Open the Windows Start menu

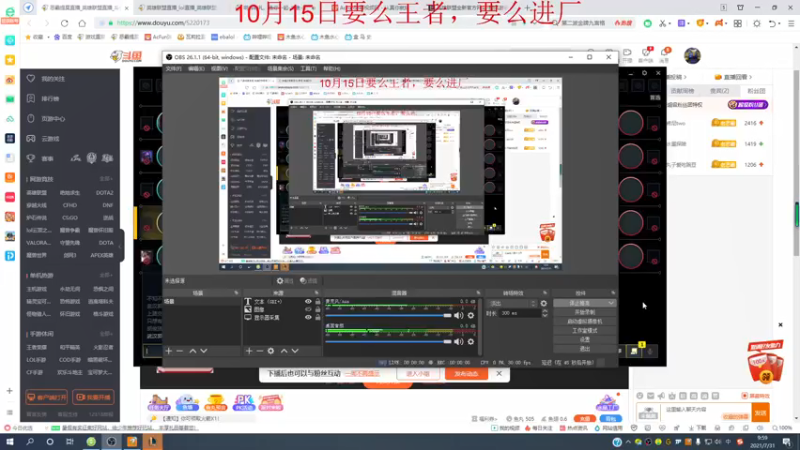coord(10,442)
